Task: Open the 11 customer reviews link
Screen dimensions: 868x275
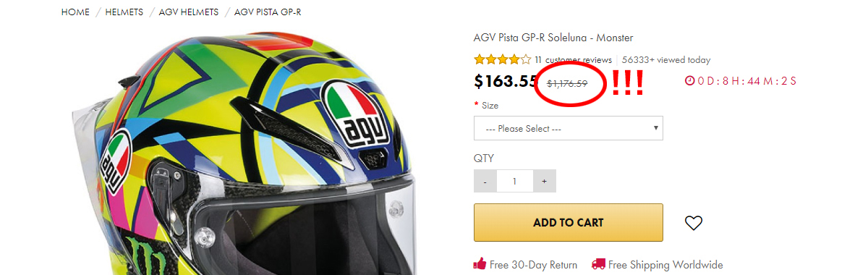Action: 574,60
